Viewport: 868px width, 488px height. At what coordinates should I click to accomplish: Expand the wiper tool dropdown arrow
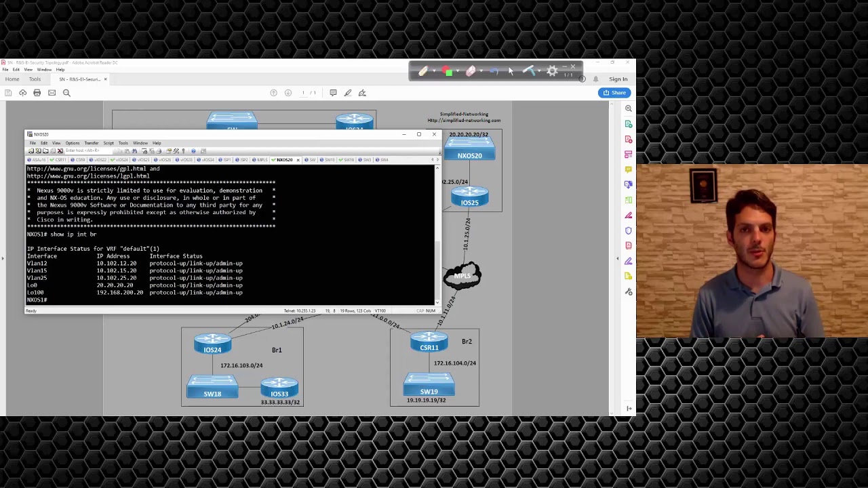(540, 72)
